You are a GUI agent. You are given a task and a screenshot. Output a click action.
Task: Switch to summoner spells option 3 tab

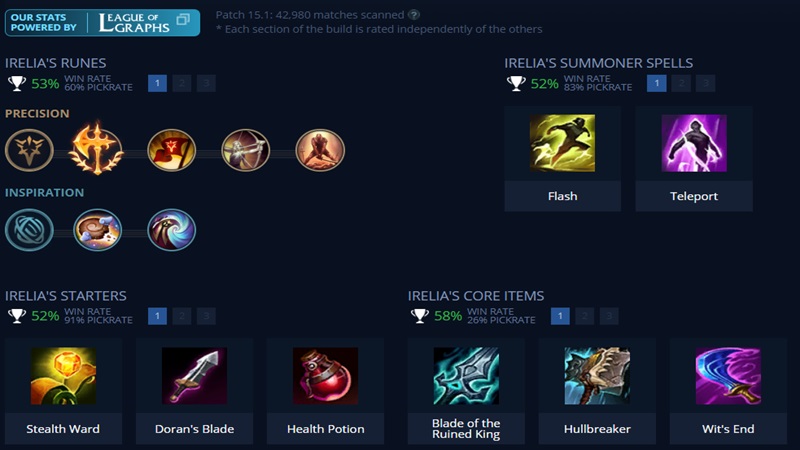click(x=706, y=83)
